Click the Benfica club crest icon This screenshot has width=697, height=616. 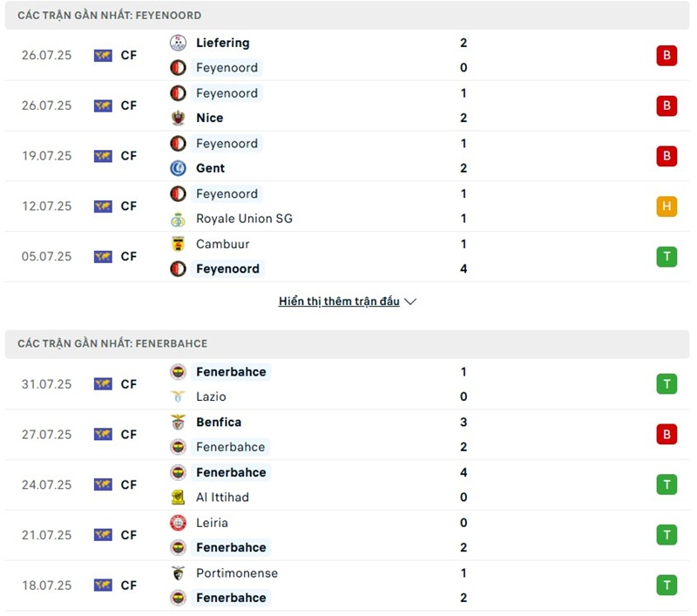pyautogui.click(x=178, y=423)
